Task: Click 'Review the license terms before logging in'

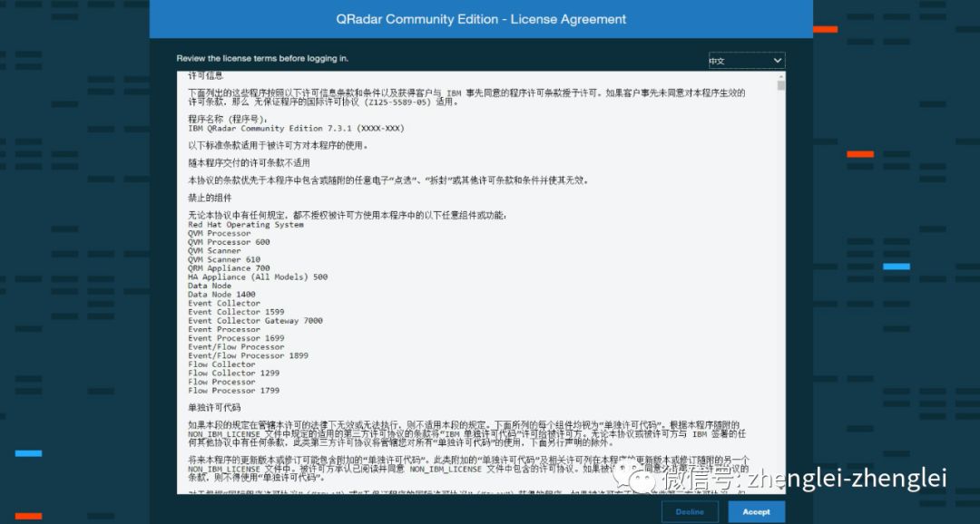Action: coord(262,58)
